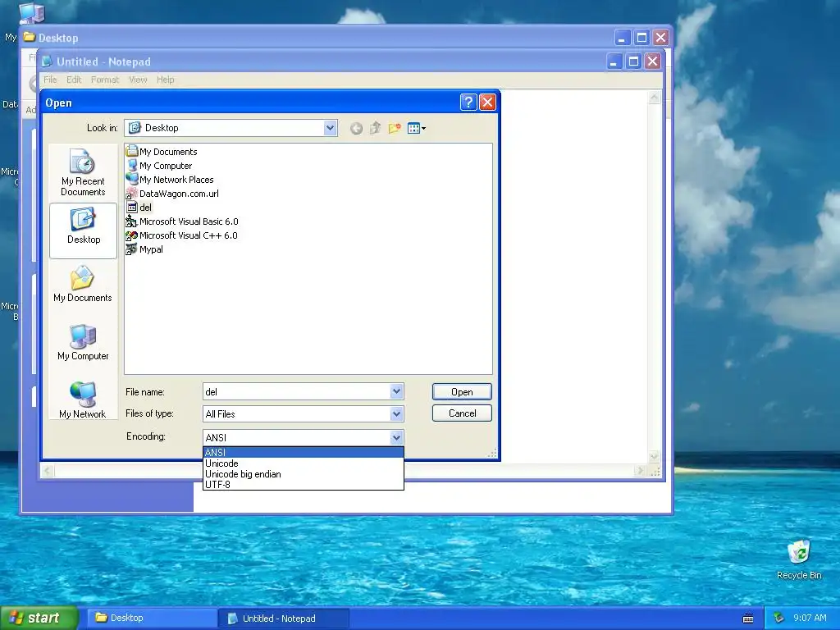
Task: Select DataWagon.com.url shortcut file
Action: tap(172, 194)
